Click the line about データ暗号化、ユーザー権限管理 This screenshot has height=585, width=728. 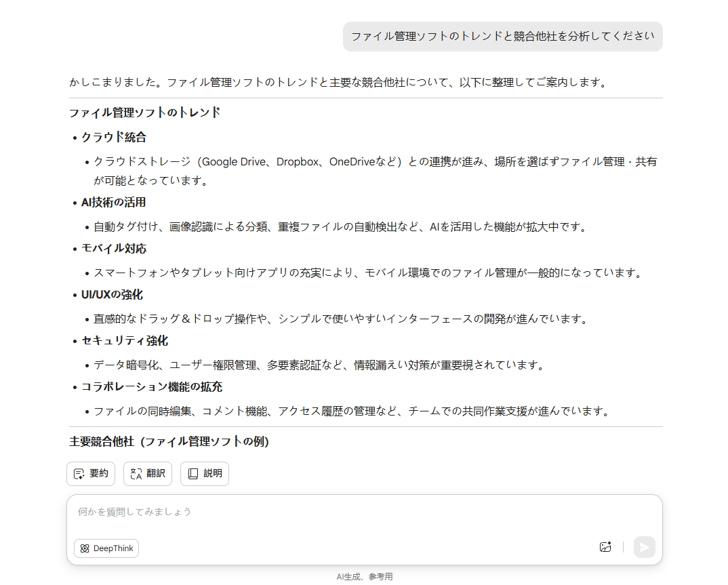[319, 365]
